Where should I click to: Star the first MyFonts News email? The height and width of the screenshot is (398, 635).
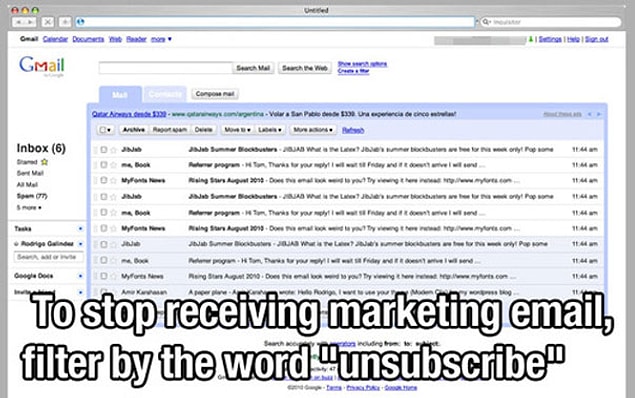[x=113, y=181]
